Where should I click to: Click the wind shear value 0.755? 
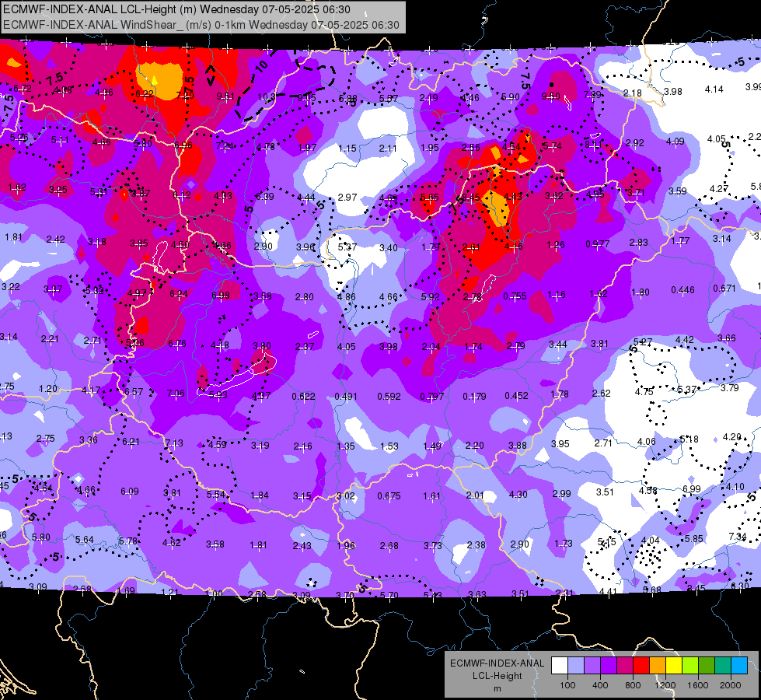tap(515, 296)
